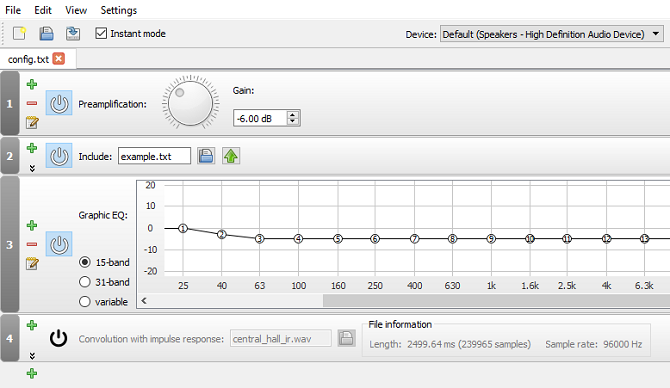670x388 pixels.
Task: Click EQ band point 7 at 400 Hz
Action: tap(414, 238)
